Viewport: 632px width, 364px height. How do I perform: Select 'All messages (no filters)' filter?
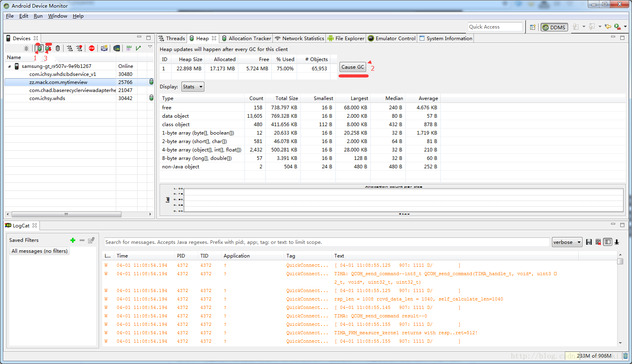tap(39, 251)
